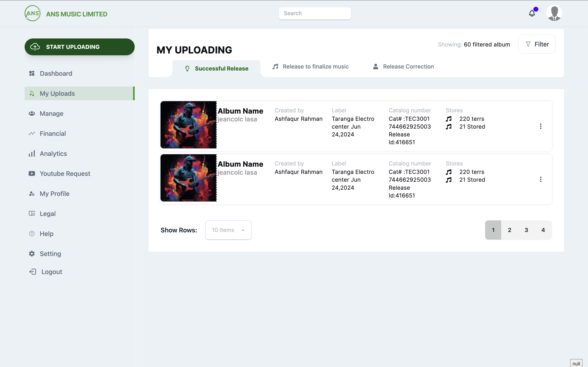
Task: Open the user profile avatar
Action: [554, 13]
